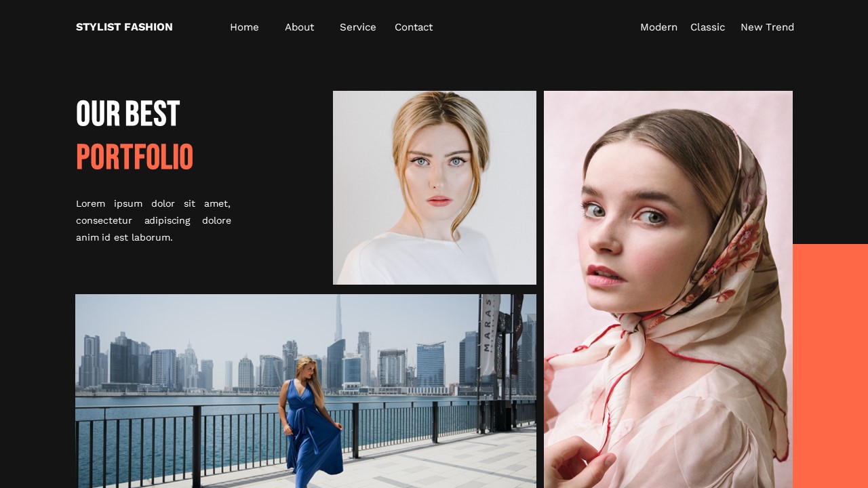
Task: Click the Lorem ipsum description paragraph
Action: 153,220
